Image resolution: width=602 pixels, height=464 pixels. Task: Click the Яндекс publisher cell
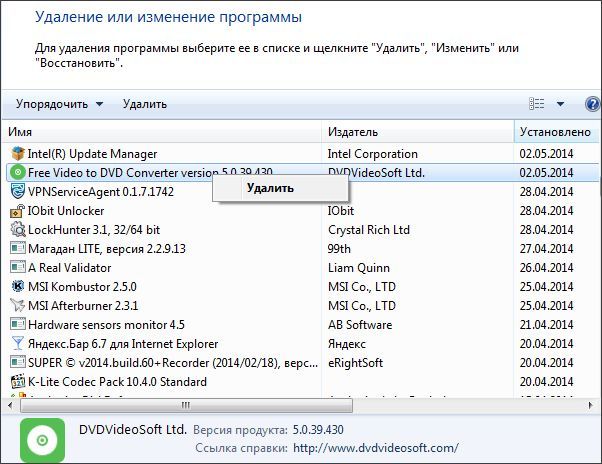[x=347, y=343]
